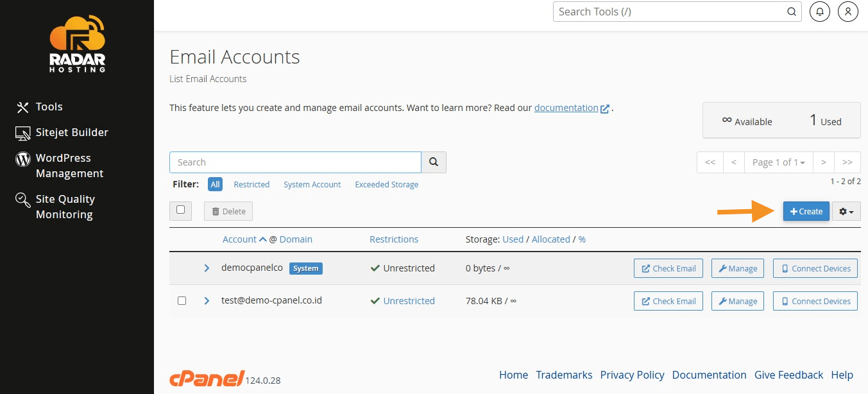The image size is (868, 394).
Task: Expand the democpanelco account row
Action: click(x=207, y=268)
